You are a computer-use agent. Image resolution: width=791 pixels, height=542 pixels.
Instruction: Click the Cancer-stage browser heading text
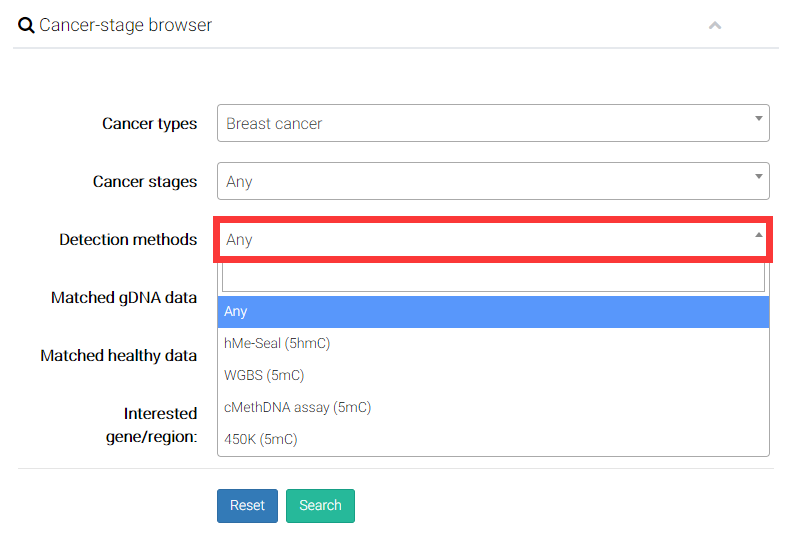[x=126, y=25]
